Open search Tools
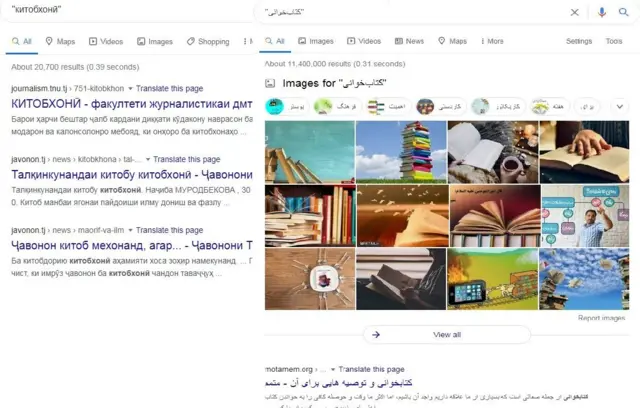The height and width of the screenshot is (408, 640). coord(614,41)
